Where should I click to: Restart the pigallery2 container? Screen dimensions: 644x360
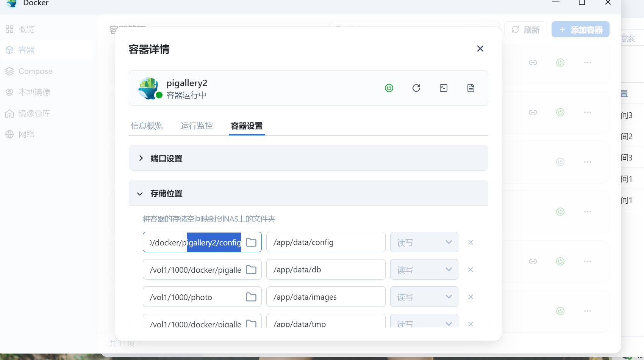tap(416, 88)
